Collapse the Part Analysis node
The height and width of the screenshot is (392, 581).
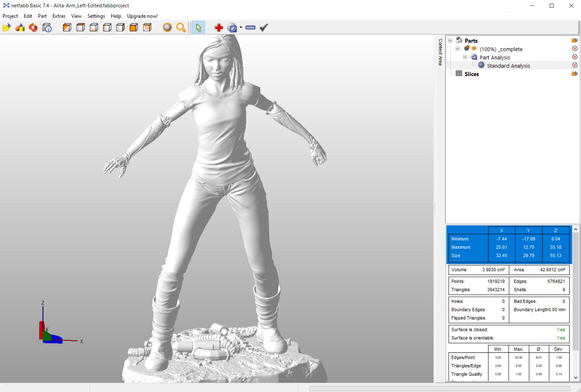[x=465, y=57]
